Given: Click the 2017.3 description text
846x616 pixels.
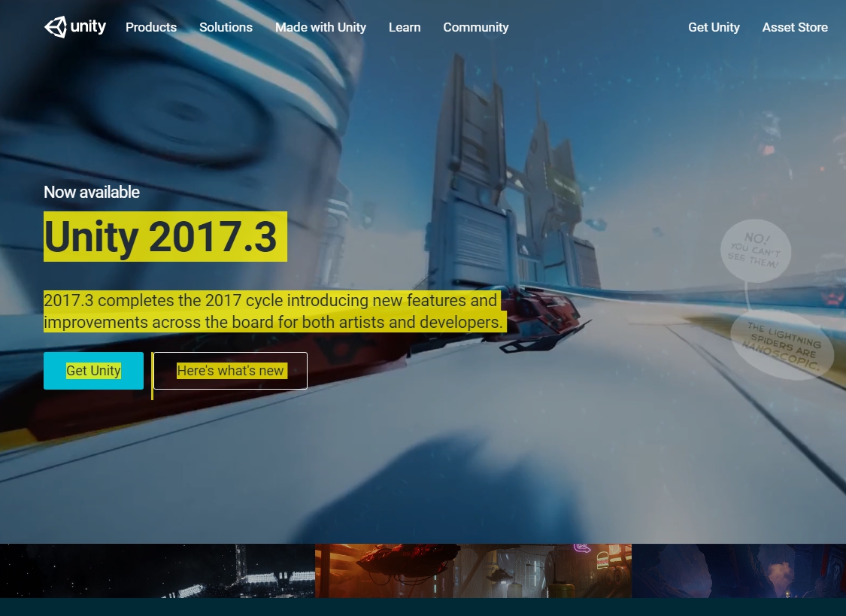Looking at the screenshot, I should (x=274, y=311).
